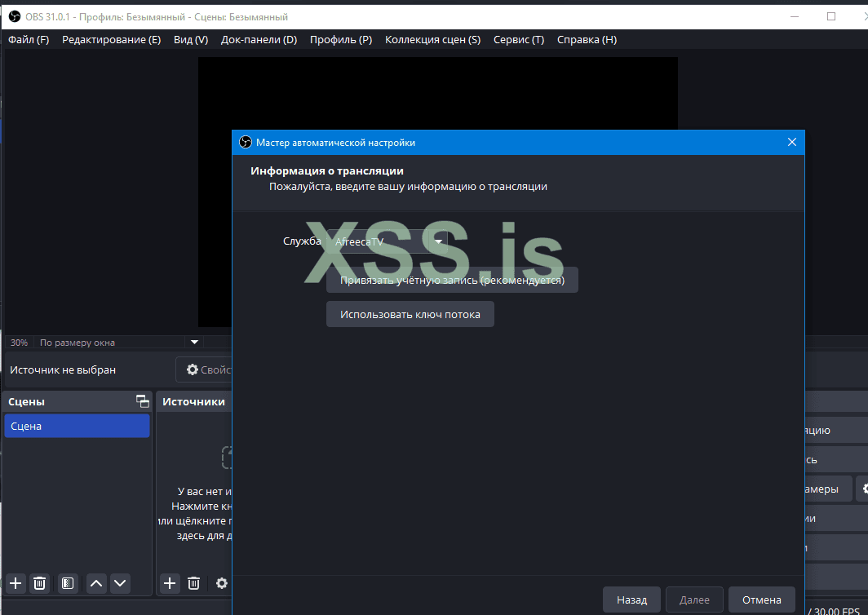
Task: Close the auto-configuration wizard dialog
Action: (x=791, y=142)
